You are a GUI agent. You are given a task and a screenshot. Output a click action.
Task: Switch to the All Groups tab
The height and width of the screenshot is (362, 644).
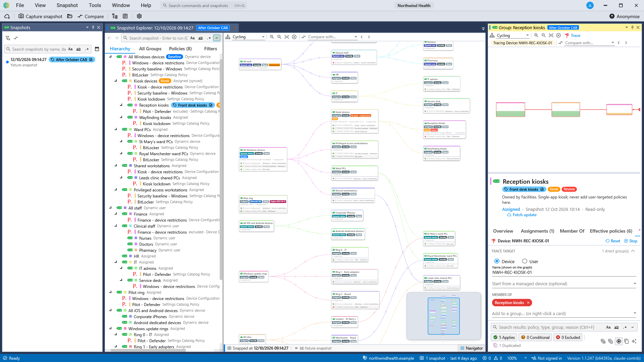tap(150, 49)
